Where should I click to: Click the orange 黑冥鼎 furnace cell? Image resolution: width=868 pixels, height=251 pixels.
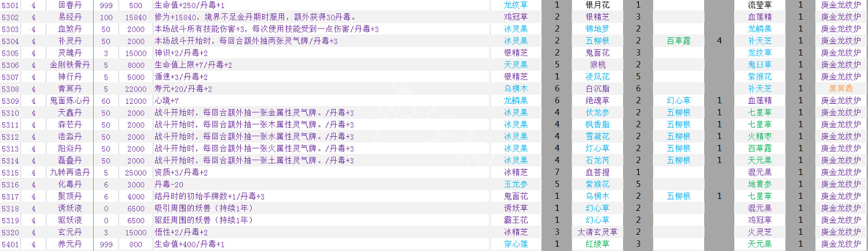pyautogui.click(x=841, y=89)
